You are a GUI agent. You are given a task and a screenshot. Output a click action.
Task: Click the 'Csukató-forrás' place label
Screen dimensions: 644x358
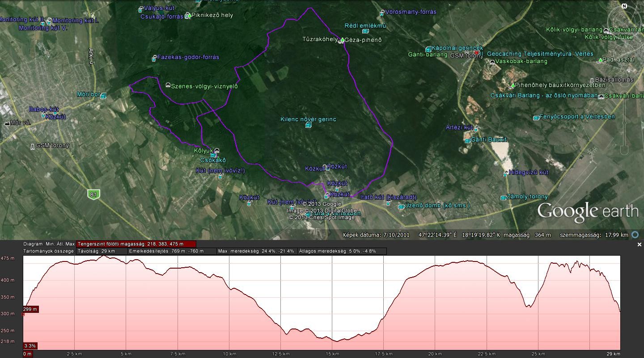[162, 17]
